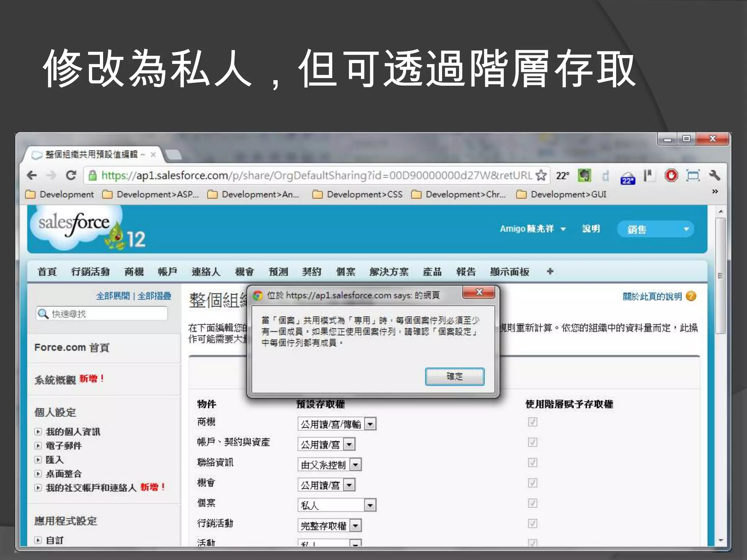Viewport: 747px width, 560px height.
Task: Switch to the 首頁 tab
Action: click(47, 272)
